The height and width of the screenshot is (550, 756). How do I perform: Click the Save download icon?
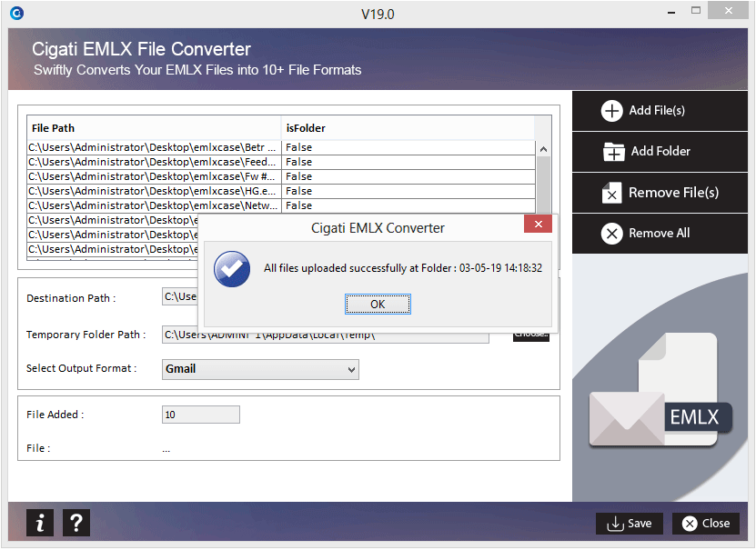[615, 524]
